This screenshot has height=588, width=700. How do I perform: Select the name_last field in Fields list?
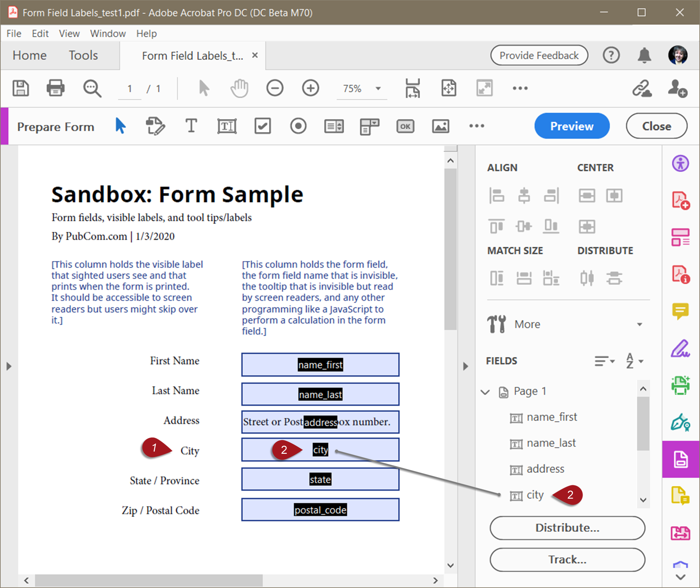click(551, 443)
